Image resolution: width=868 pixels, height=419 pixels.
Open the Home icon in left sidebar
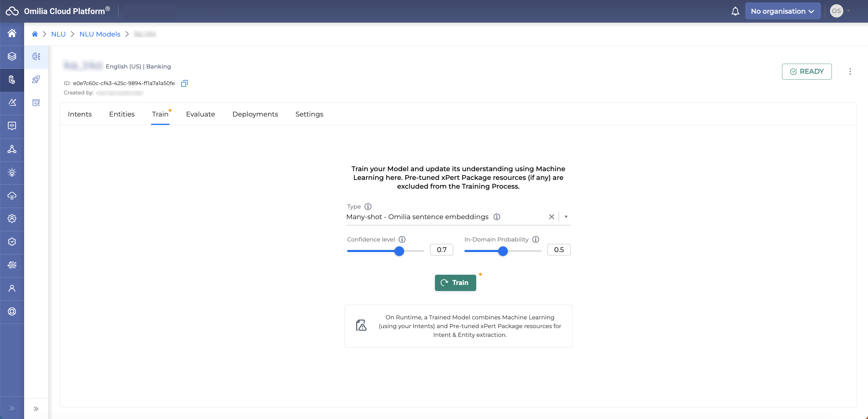[12, 33]
